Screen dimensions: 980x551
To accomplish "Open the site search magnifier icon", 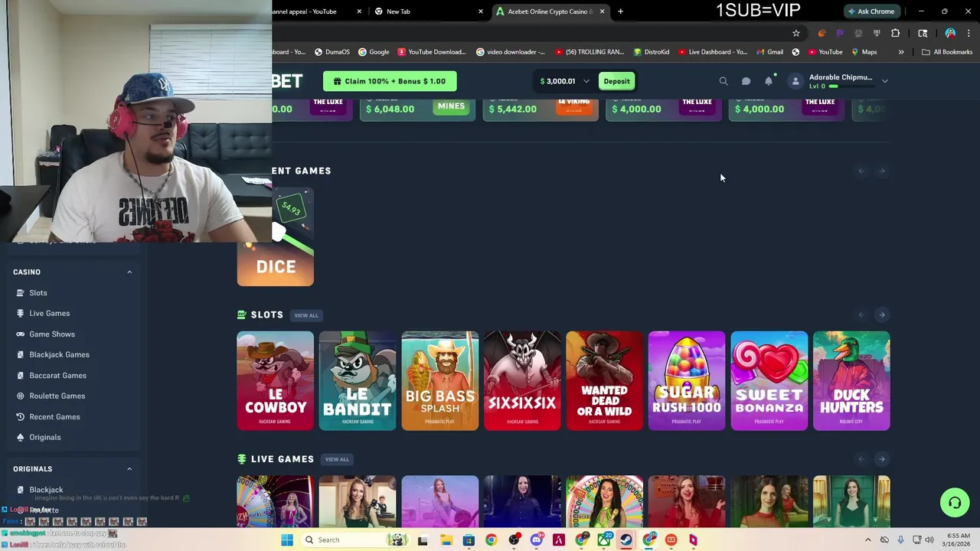I will point(724,81).
